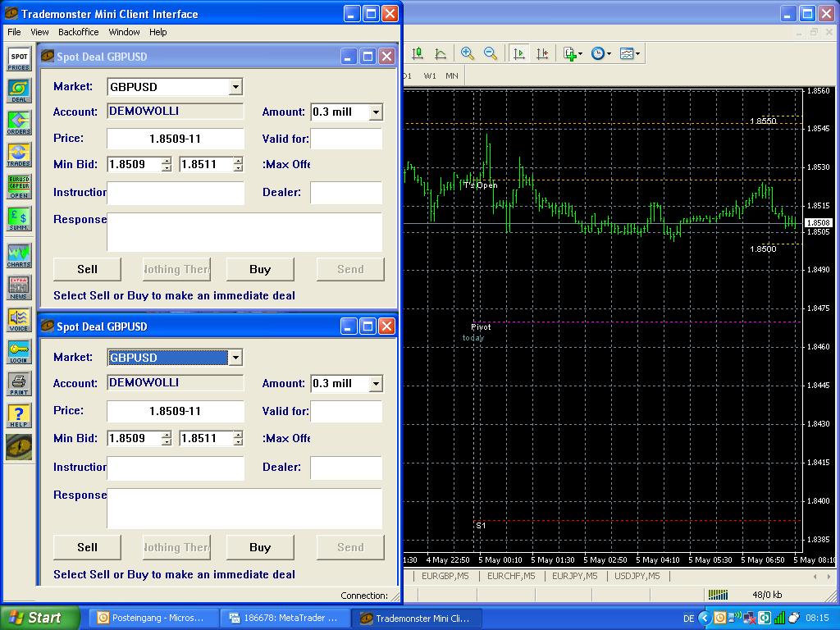Toggle chart shift button in toolbar

(542, 53)
